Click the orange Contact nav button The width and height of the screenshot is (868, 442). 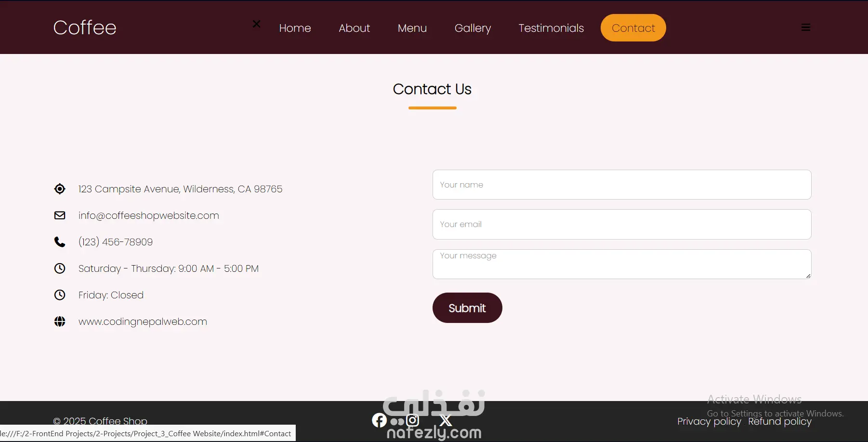click(633, 28)
